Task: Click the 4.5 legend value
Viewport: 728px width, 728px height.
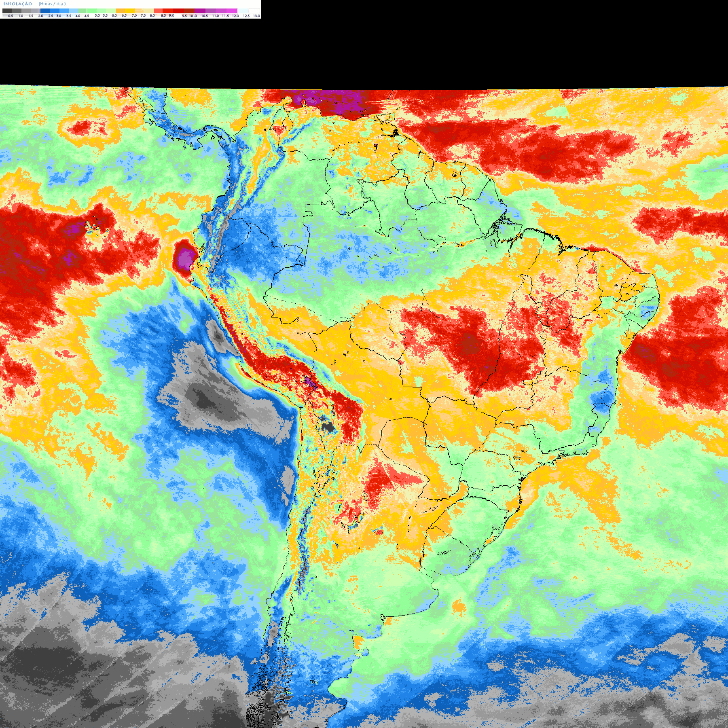Action: 87,16
